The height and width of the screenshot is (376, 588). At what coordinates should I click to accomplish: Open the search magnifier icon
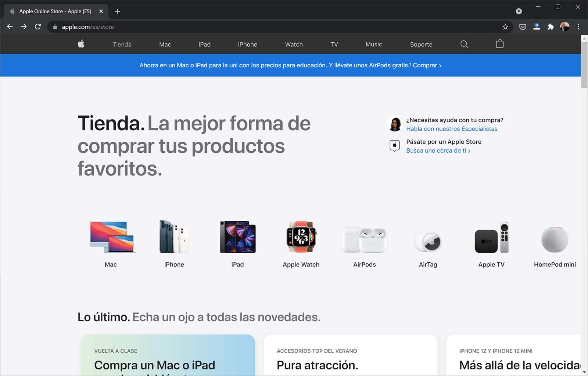(x=464, y=44)
